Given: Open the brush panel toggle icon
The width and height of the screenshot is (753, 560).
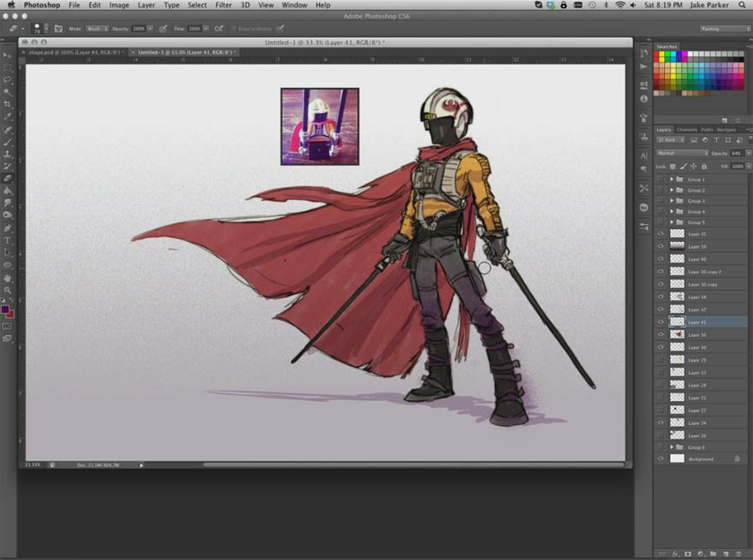Looking at the screenshot, I should 58,29.
